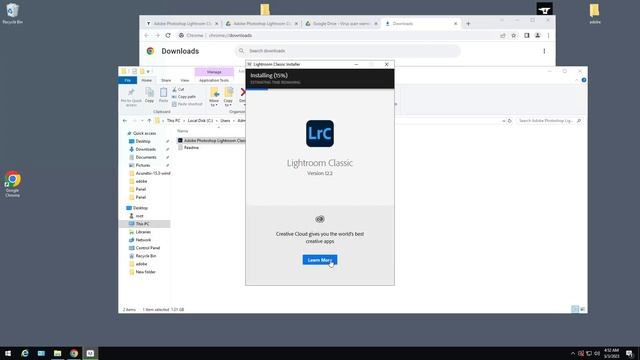Open File Explorer from taskbar
Viewport: 640px width, 360px height.
tap(58, 353)
